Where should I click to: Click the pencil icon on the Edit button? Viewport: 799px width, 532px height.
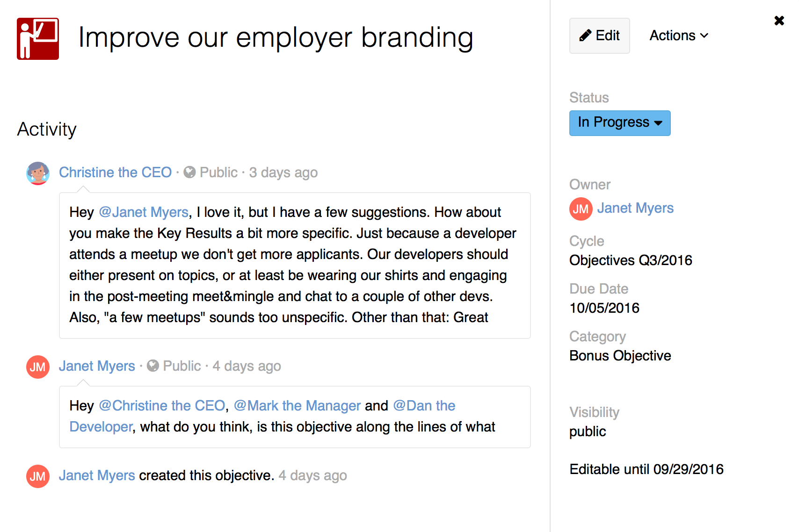(x=585, y=35)
